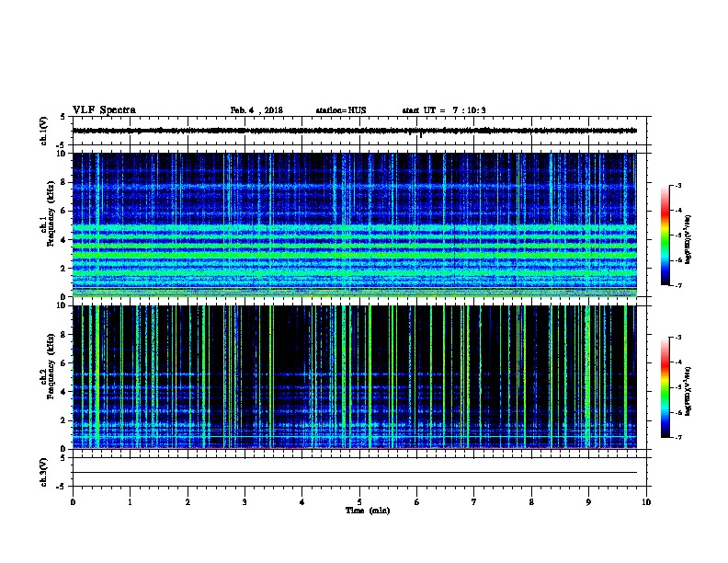The height and width of the screenshot is (563, 728).
Task: Click inside the ch.2 spectrogram panel
Action: 355,377
